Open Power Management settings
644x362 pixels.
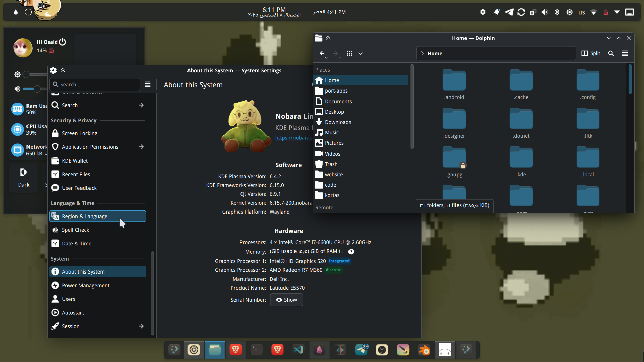coord(98,286)
